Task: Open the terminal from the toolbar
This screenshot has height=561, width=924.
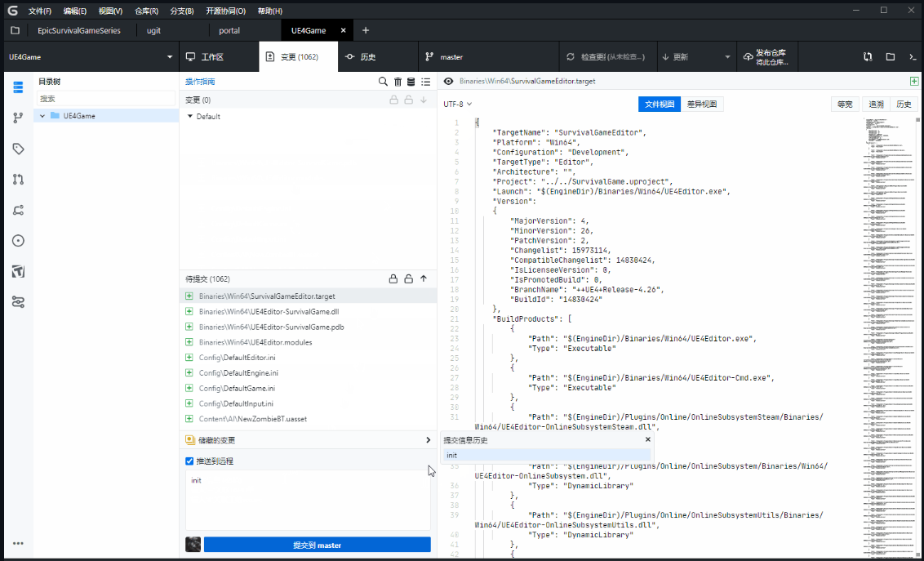Action: (x=913, y=56)
